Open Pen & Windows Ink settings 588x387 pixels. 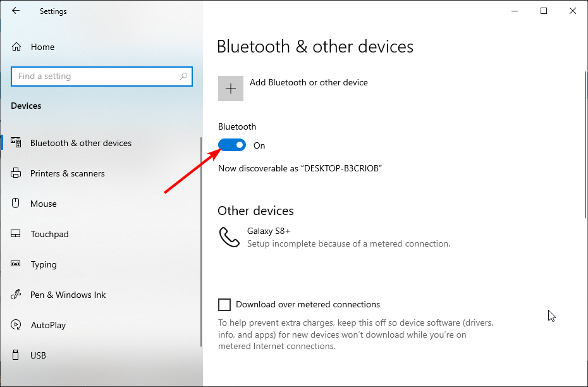68,295
